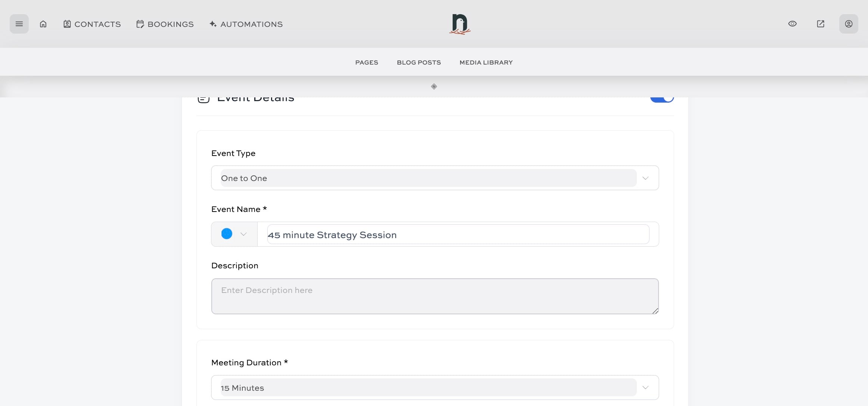Open the Automations menu
This screenshot has height=406, width=868.
[246, 24]
